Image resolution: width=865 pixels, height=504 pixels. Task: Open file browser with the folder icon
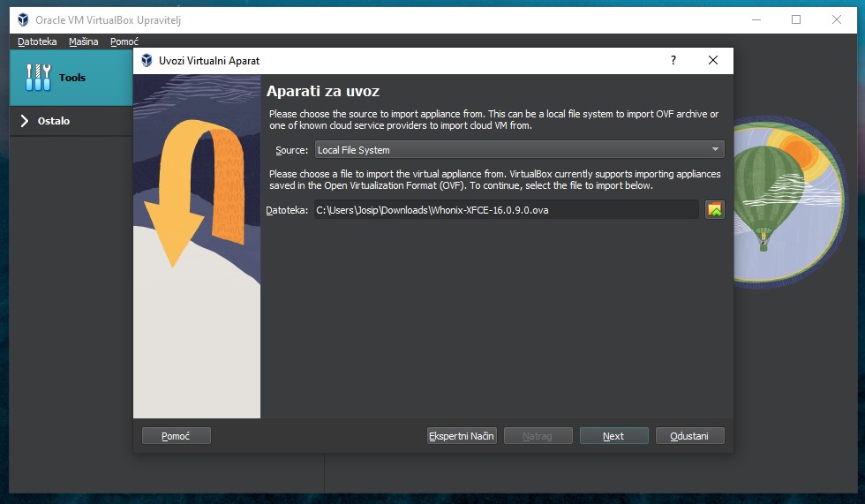coord(714,210)
